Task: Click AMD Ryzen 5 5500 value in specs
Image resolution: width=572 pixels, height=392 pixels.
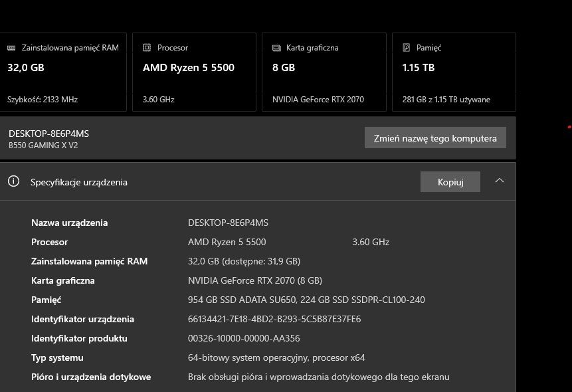Action: (227, 242)
